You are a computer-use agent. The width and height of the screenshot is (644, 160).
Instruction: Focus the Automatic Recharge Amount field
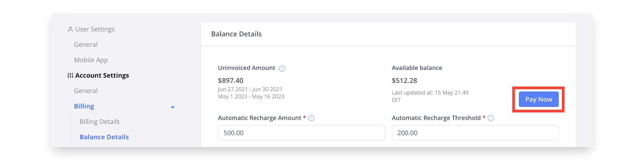pos(301,133)
